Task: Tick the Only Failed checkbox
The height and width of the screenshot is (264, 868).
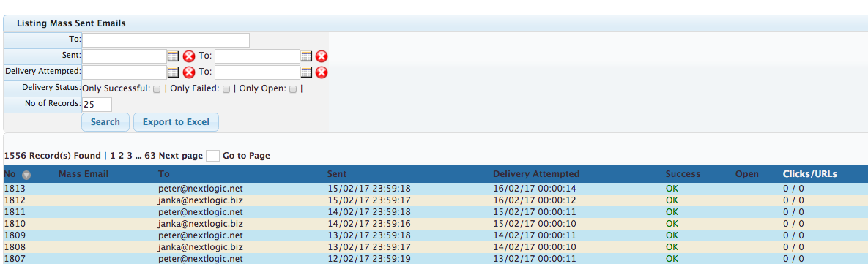Action: click(x=226, y=89)
